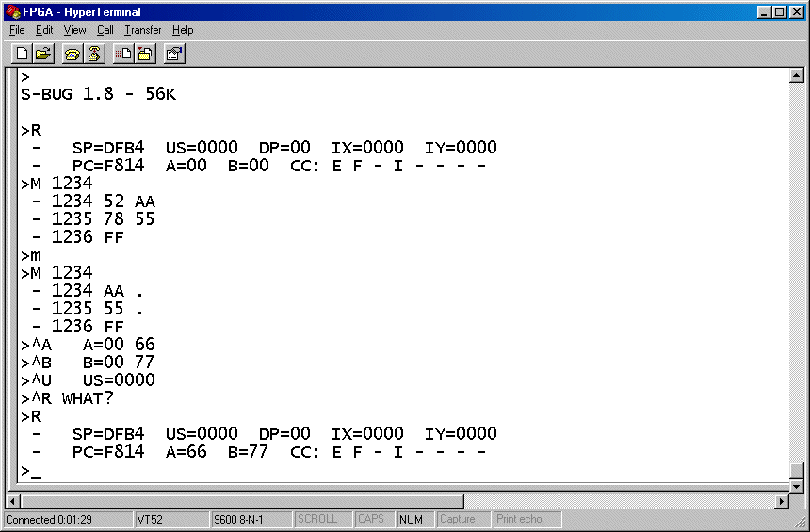Screen dimensions: 810x532
Task: Click the horizontal scrollbar left arrow
Action: tap(14, 502)
